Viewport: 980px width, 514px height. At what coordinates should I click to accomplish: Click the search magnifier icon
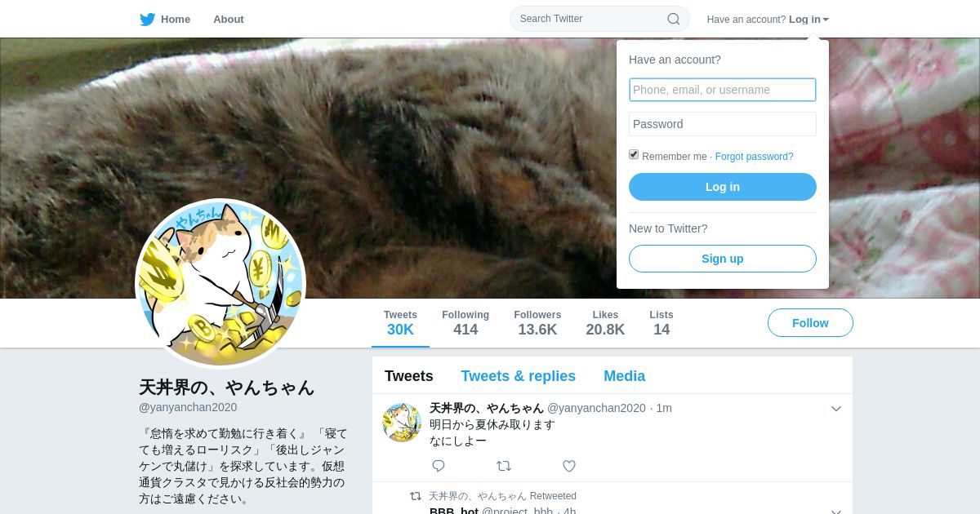click(674, 19)
